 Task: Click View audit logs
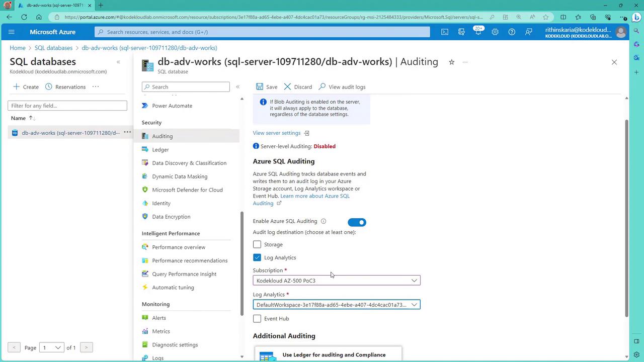(x=342, y=87)
